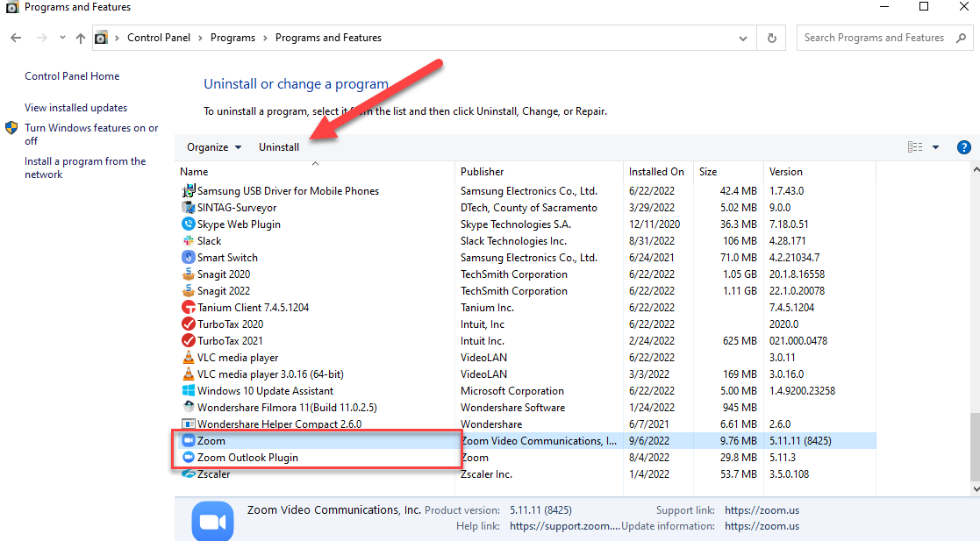Click the 12/11/2020 install date cell
Viewport: 980px width, 541px height.
655,224
